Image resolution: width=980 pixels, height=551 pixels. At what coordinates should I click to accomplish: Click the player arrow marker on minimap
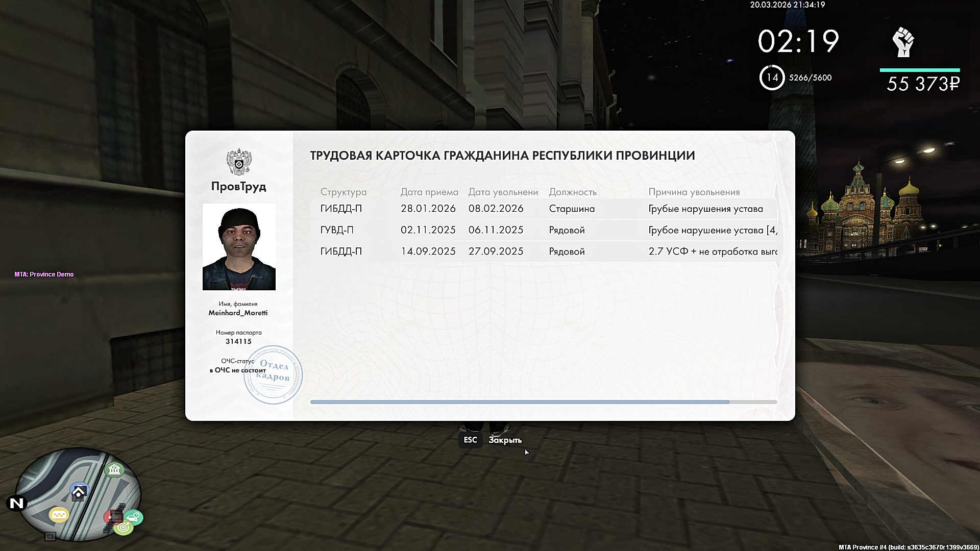tap(79, 492)
